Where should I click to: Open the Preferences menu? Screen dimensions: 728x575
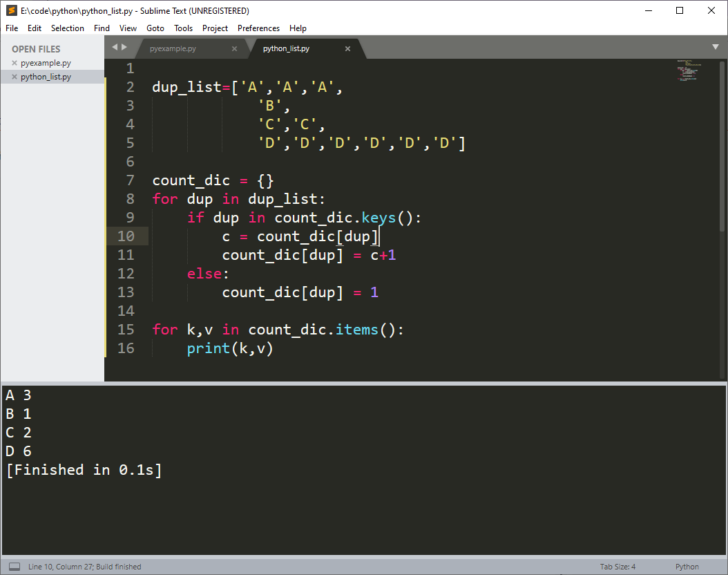258,28
